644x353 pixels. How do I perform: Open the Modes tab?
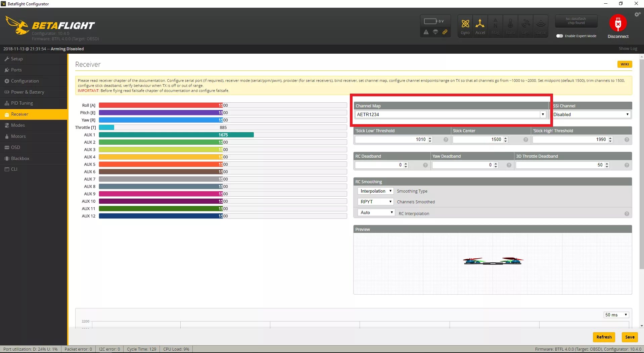(x=34, y=125)
